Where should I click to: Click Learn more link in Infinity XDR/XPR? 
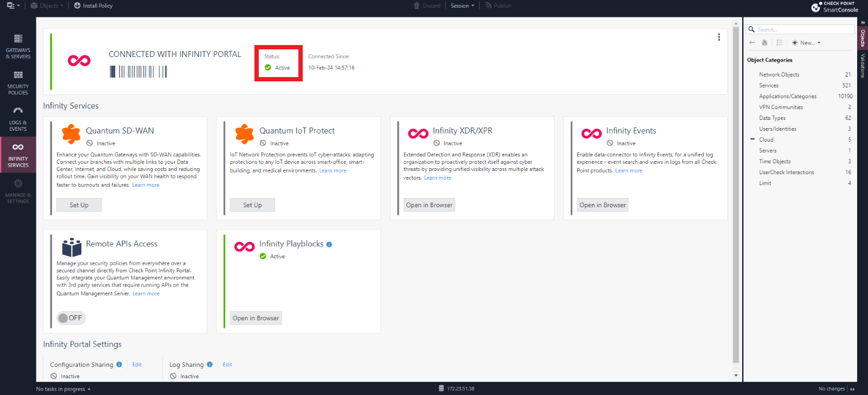pos(437,178)
